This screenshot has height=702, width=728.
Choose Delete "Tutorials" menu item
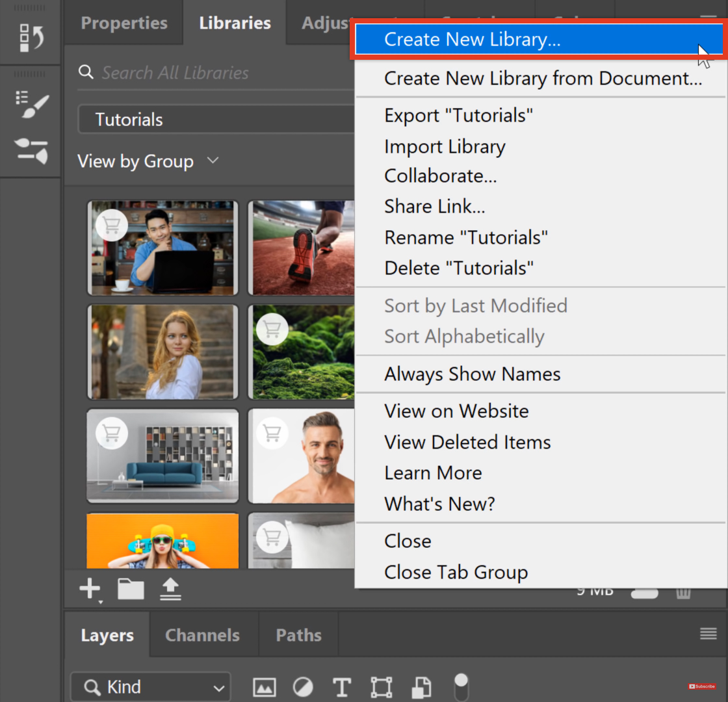click(541, 268)
